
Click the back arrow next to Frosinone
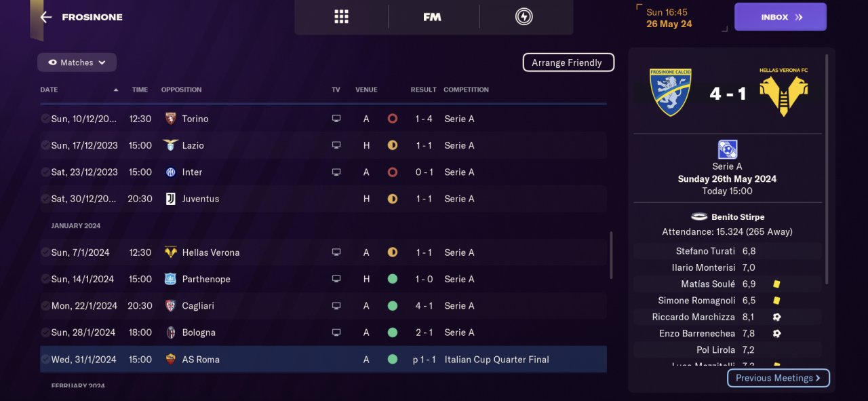(x=46, y=17)
